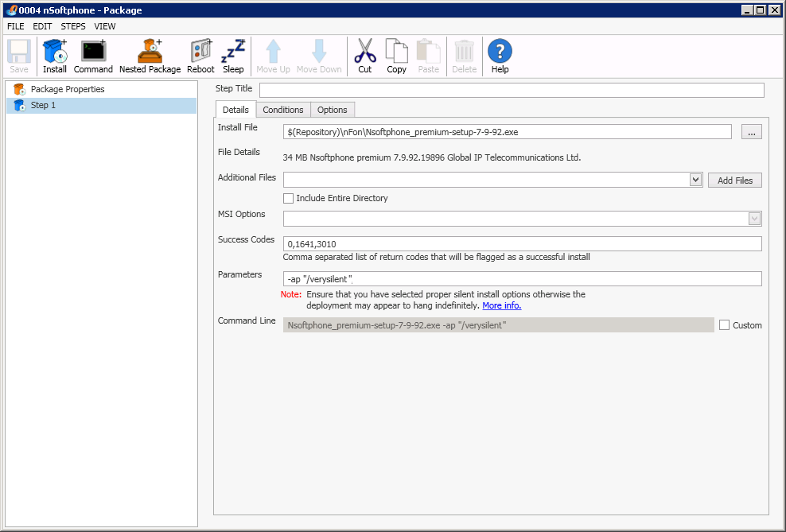Minimize the Package window
786x532 pixels.
(x=747, y=10)
